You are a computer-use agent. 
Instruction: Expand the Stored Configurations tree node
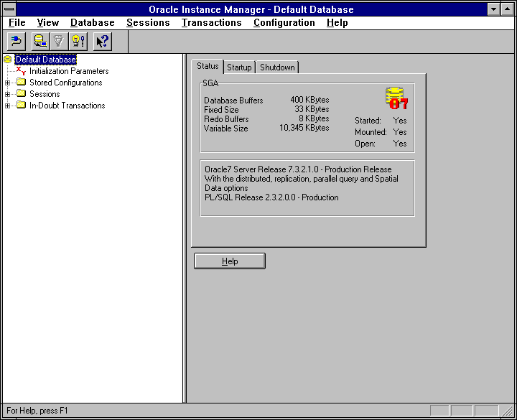8,83
